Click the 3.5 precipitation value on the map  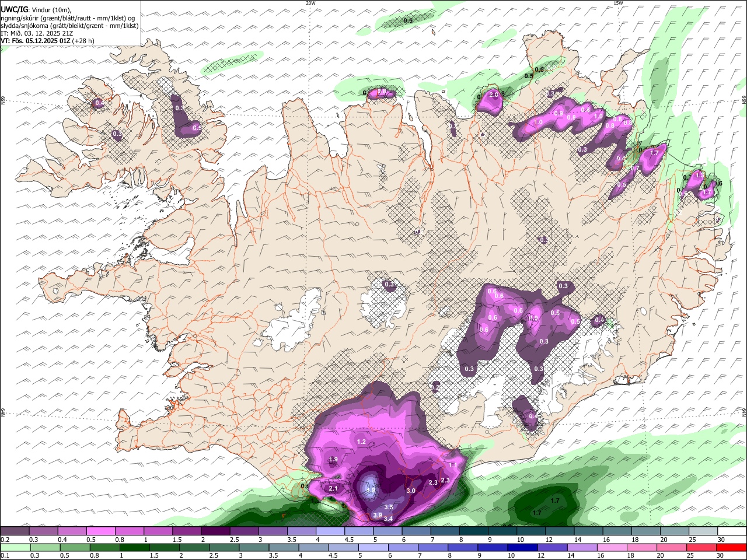point(389,508)
